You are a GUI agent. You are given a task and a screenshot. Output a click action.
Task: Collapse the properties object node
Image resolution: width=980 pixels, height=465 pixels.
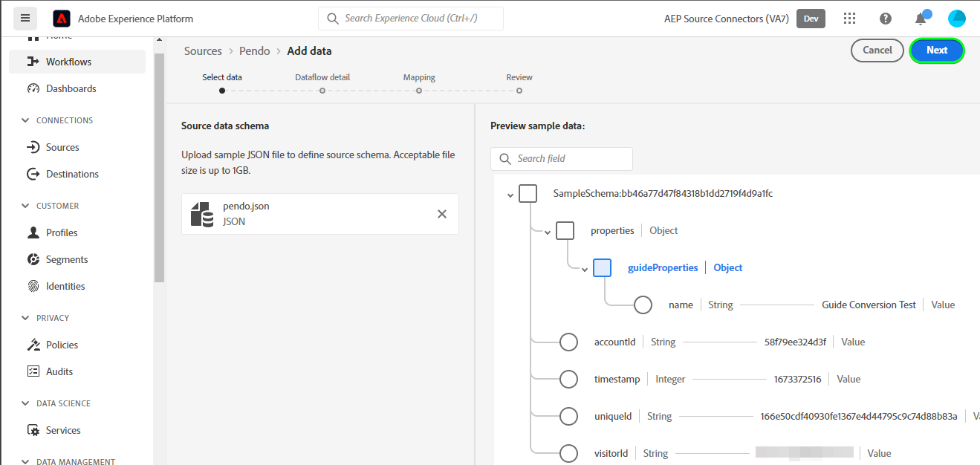click(x=548, y=232)
